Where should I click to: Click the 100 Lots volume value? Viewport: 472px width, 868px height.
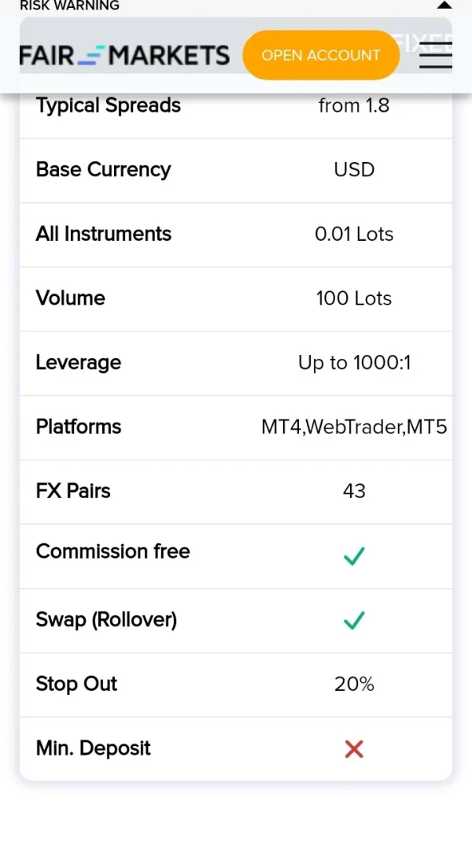click(x=354, y=299)
